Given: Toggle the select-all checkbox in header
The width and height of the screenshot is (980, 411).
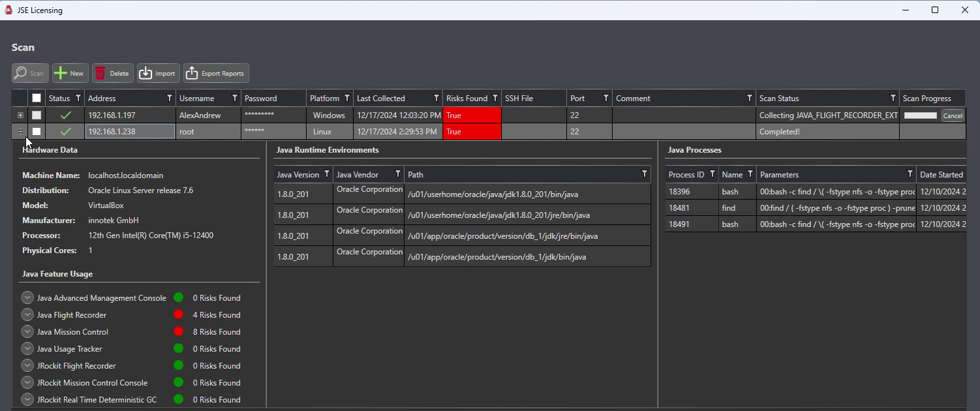Looking at the screenshot, I should tap(37, 98).
